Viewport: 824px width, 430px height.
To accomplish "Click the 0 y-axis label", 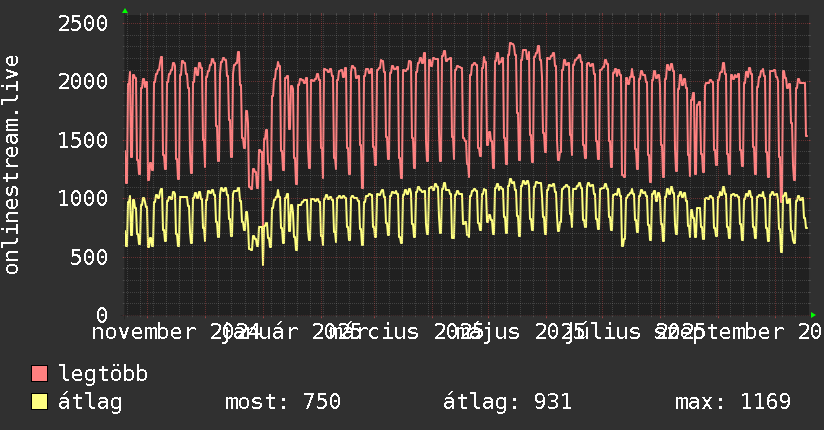I will tap(102, 315).
